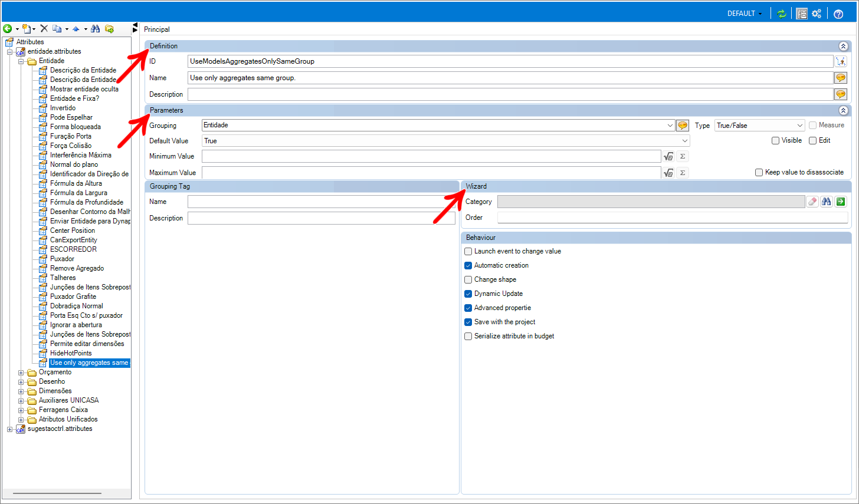Viewport: 859px width, 504px height.
Task: Click the formula icon beside Minimum Value
Action: coord(668,156)
